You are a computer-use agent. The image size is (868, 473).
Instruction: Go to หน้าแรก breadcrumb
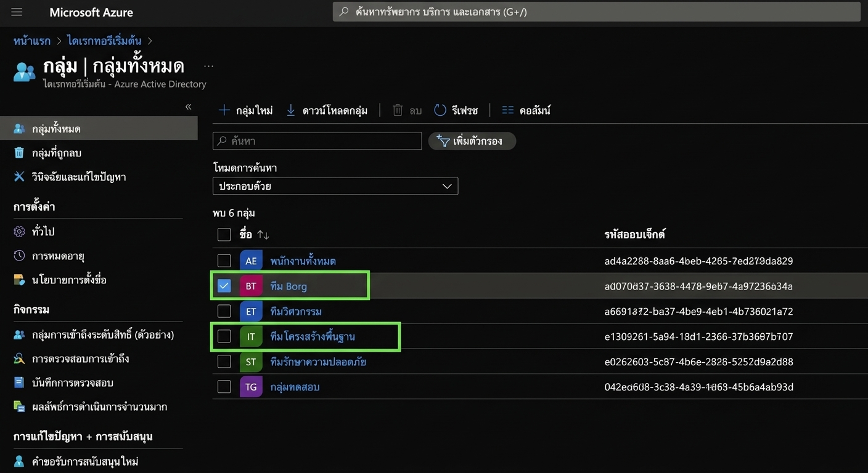click(32, 41)
